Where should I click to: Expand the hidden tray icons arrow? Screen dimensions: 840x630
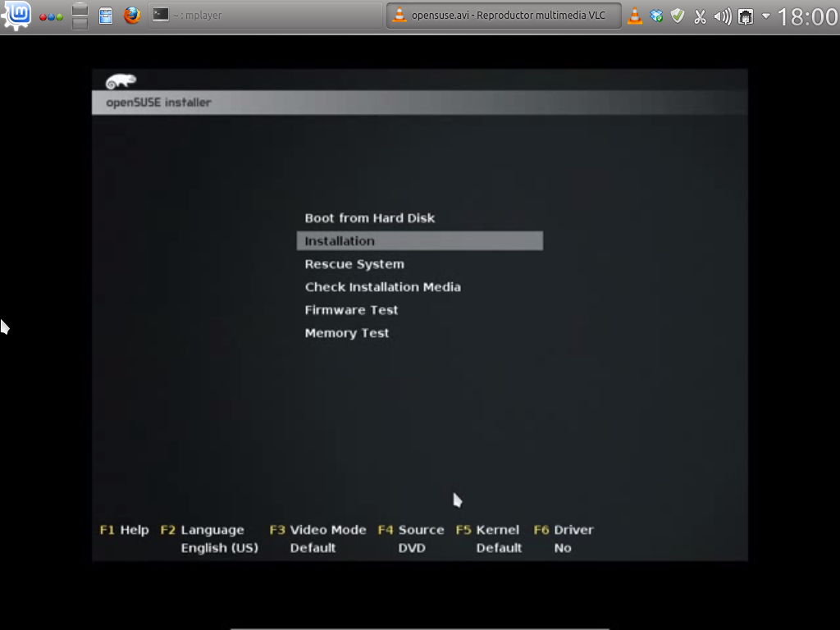pyautogui.click(x=766, y=16)
